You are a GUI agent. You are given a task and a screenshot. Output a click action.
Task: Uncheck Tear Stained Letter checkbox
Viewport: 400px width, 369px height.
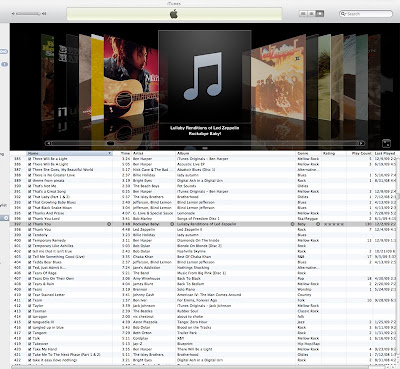(x=30, y=295)
